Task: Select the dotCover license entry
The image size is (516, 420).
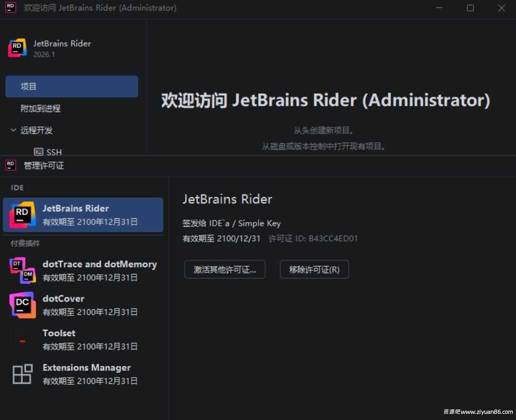Action: click(x=85, y=305)
